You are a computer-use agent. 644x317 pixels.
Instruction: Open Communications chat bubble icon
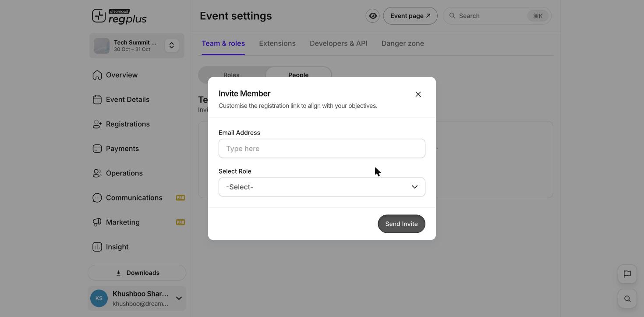(97, 198)
